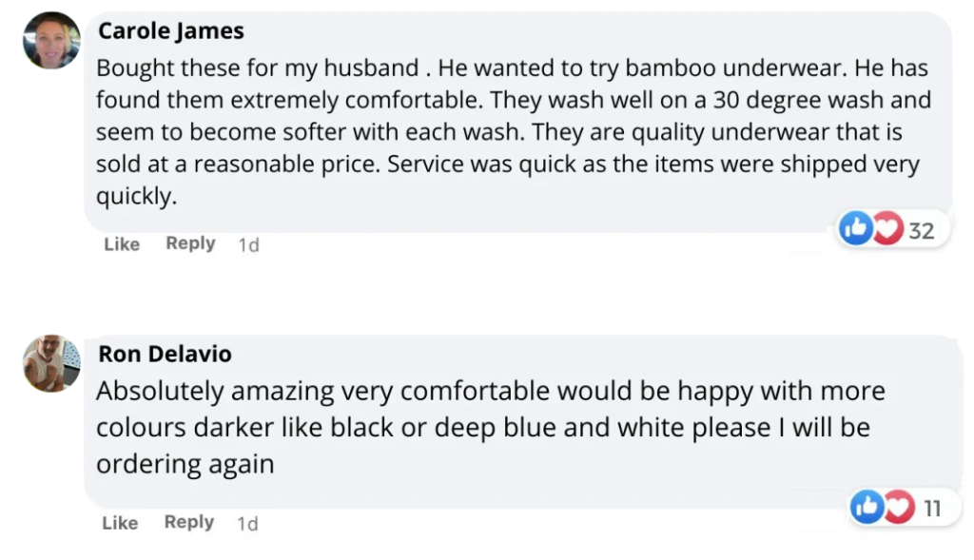The height and width of the screenshot is (560, 974).
Task: Click the 1d timestamp under Ron's comment
Action: [247, 524]
